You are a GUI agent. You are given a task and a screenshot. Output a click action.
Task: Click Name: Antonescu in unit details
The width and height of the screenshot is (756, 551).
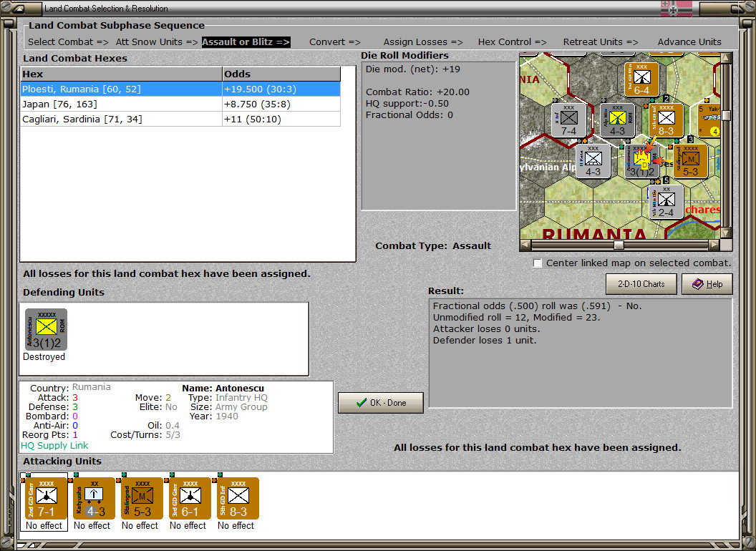pos(223,388)
